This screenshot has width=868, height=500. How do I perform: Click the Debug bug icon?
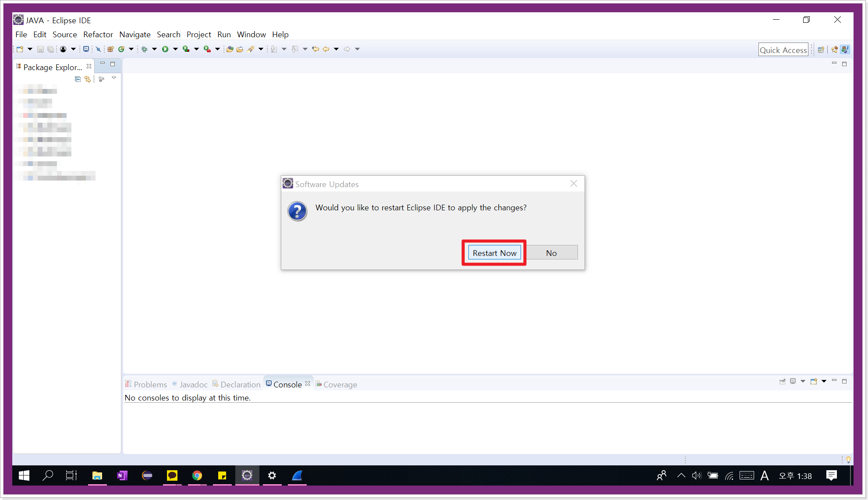(144, 49)
